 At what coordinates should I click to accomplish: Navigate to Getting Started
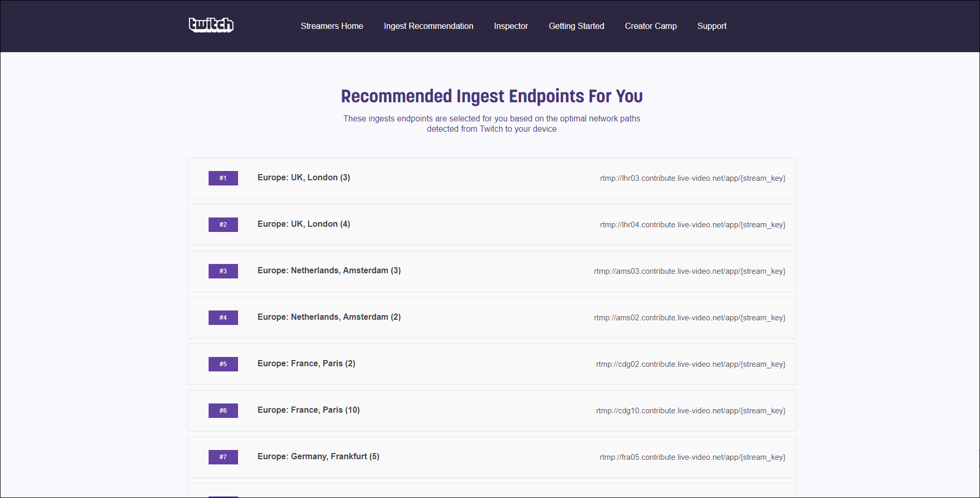pyautogui.click(x=576, y=26)
